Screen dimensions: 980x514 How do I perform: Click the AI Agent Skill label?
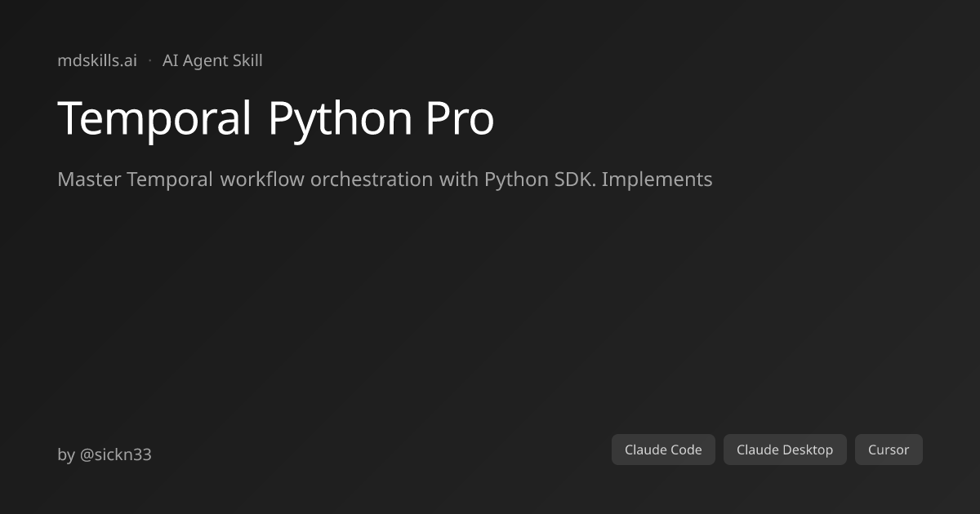212,60
